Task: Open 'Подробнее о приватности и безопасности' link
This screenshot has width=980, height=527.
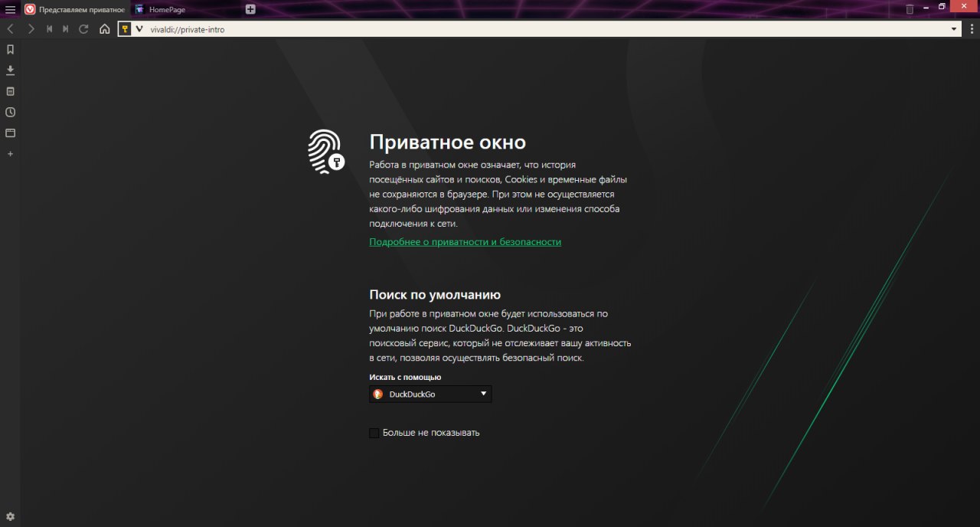Action: click(x=465, y=241)
